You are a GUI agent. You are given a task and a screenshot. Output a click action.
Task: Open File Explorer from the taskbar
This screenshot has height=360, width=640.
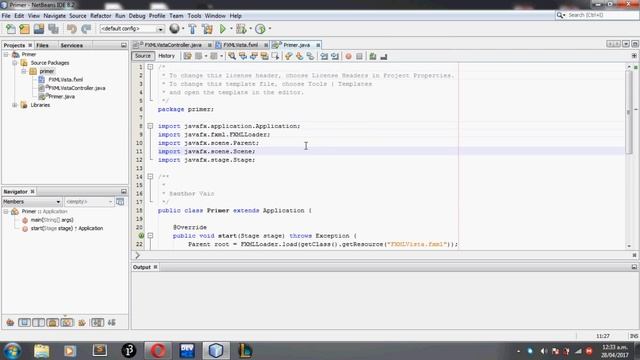coord(42,351)
